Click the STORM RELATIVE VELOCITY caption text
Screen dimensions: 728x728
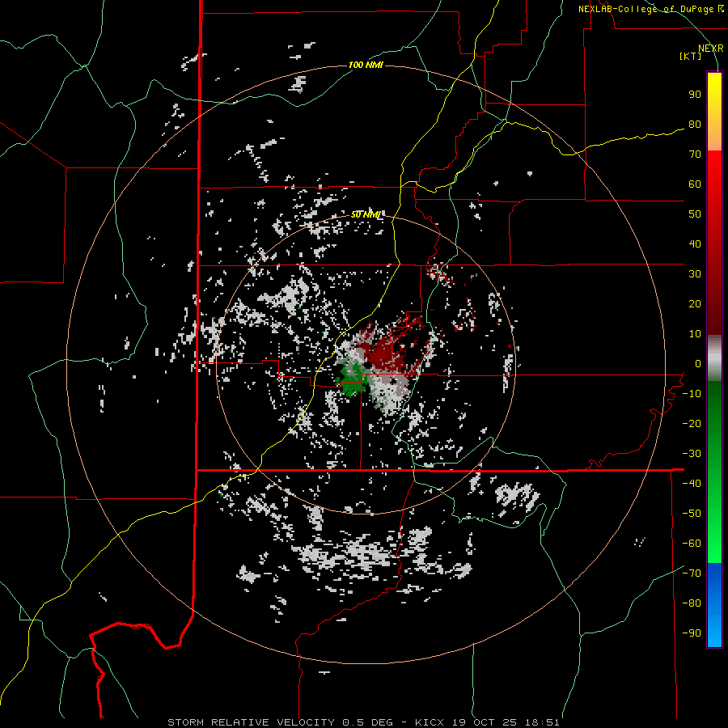coord(251,722)
